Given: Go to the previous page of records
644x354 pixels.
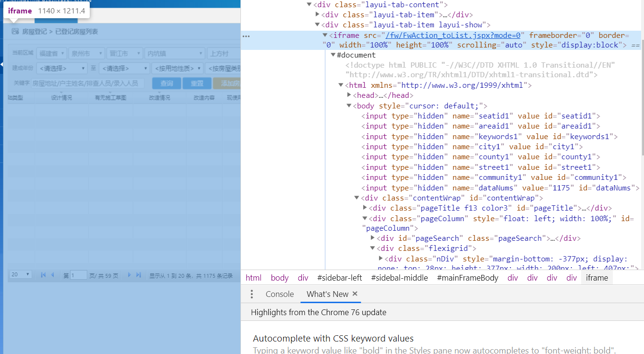Looking at the screenshot, I should 52,275.
